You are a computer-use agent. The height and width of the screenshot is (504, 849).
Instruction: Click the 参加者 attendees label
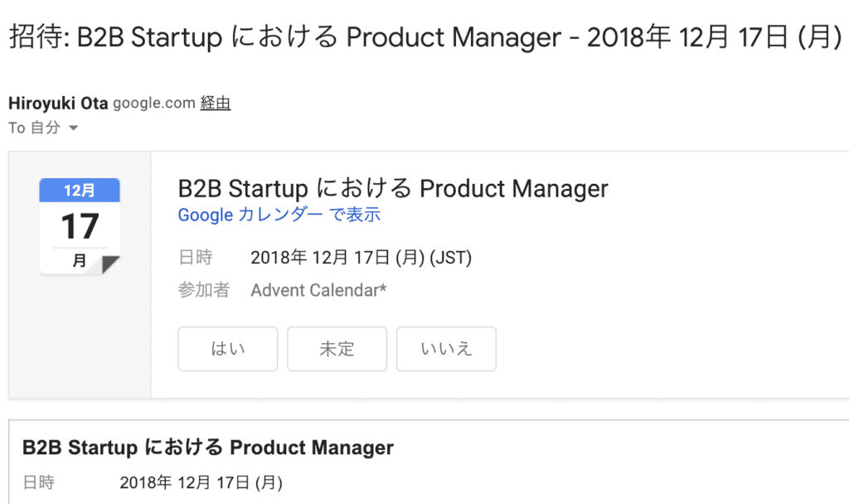pos(204,290)
